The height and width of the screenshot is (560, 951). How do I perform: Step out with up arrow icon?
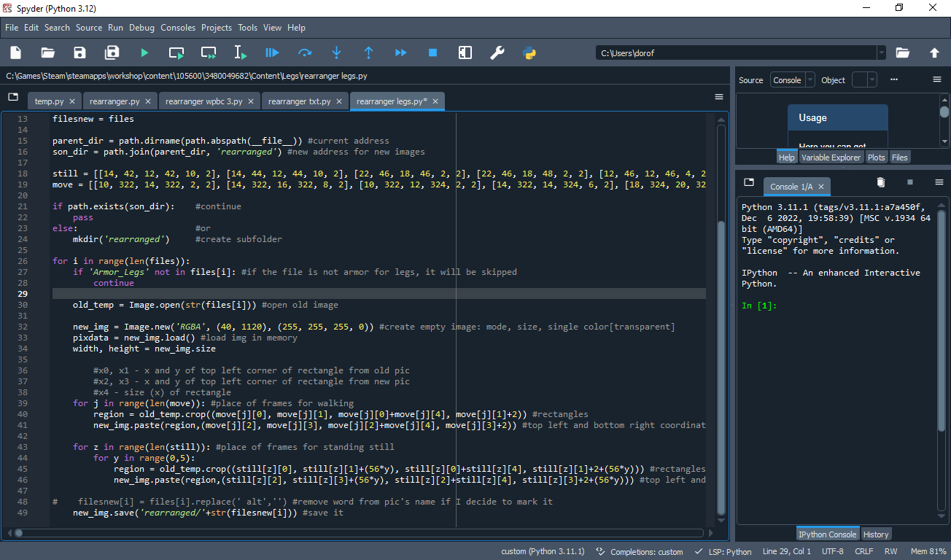tap(369, 52)
